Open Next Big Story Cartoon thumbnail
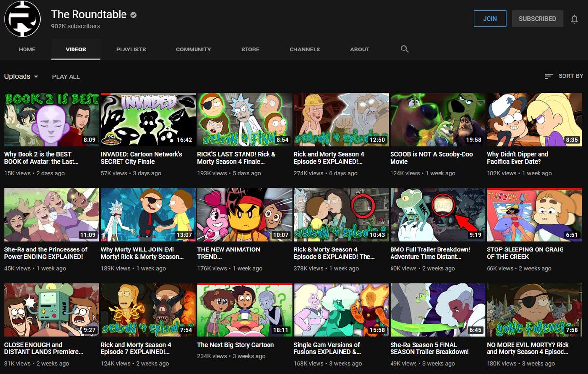Viewport: 588px width, 374px height. [245, 310]
